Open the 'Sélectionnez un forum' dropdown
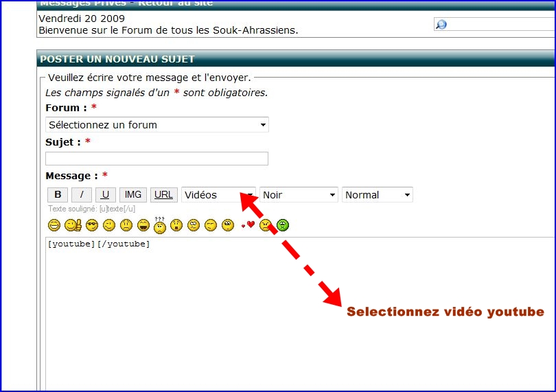 [157, 125]
